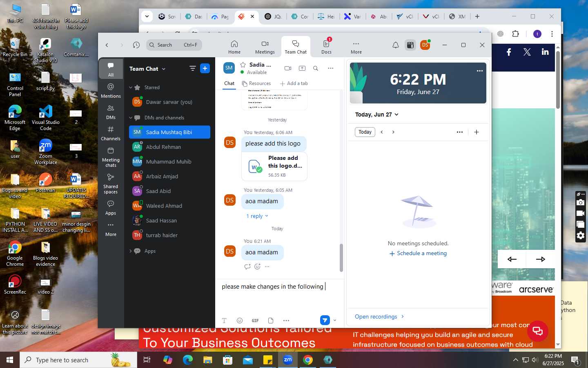Open chat with Muhammad Muhib
The width and height of the screenshot is (588, 368).
click(169, 162)
